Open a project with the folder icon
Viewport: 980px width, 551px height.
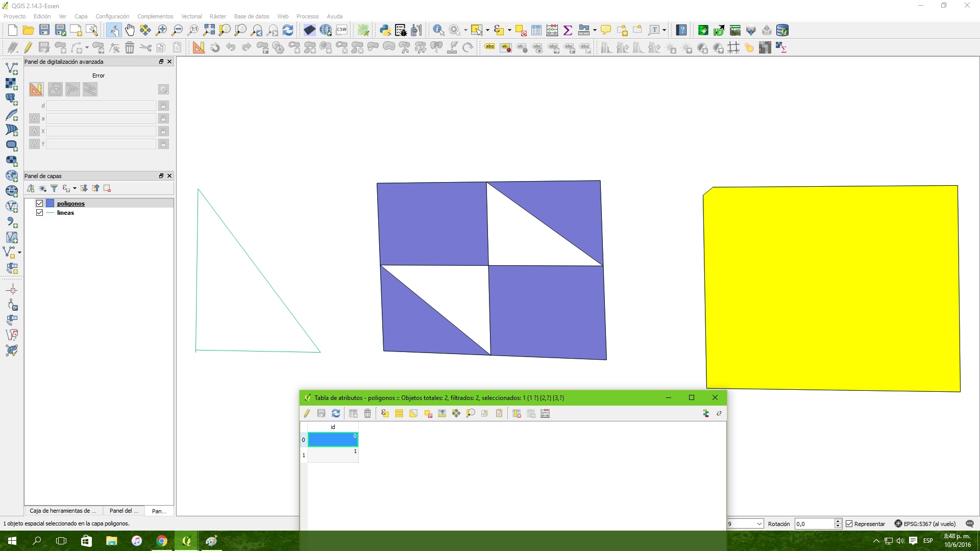[x=29, y=30]
